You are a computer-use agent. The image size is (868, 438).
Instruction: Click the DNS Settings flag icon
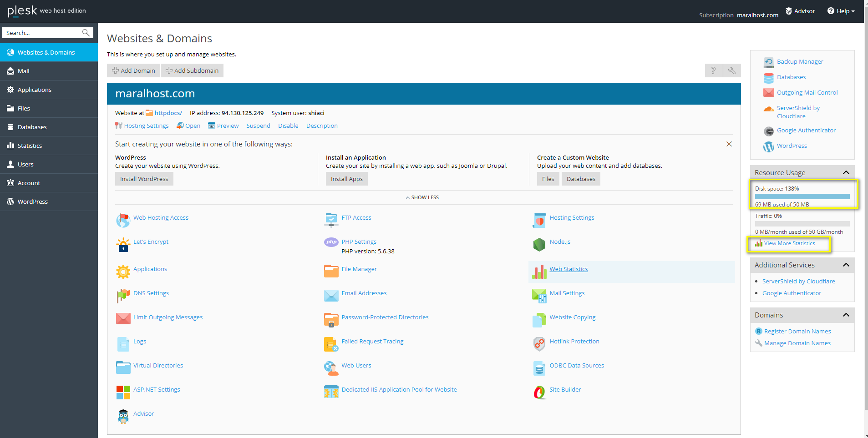[x=123, y=296]
